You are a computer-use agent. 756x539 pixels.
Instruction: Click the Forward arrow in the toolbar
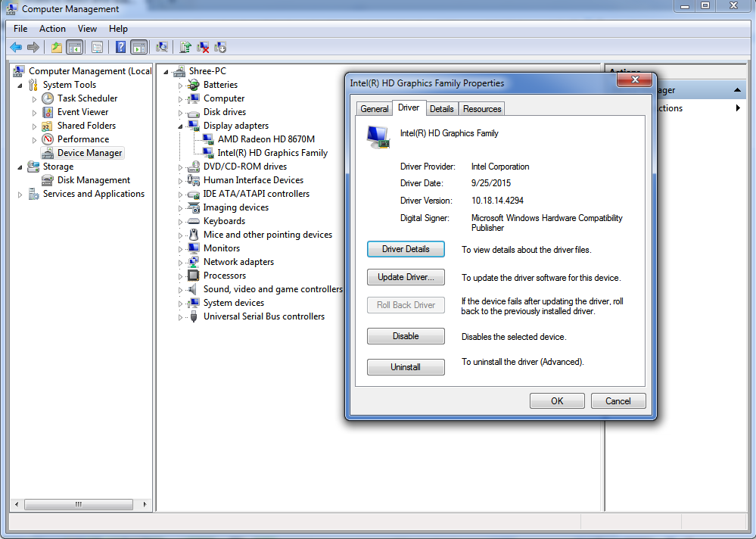tap(33, 47)
